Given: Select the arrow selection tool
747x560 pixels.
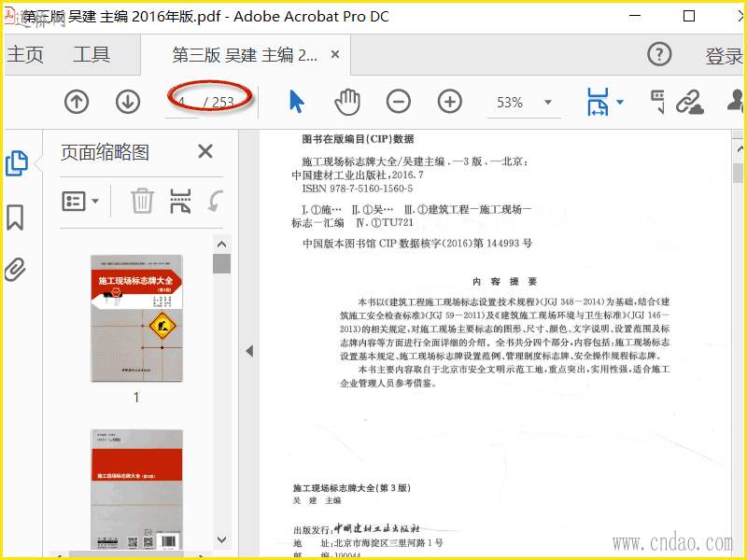Looking at the screenshot, I should point(296,102).
